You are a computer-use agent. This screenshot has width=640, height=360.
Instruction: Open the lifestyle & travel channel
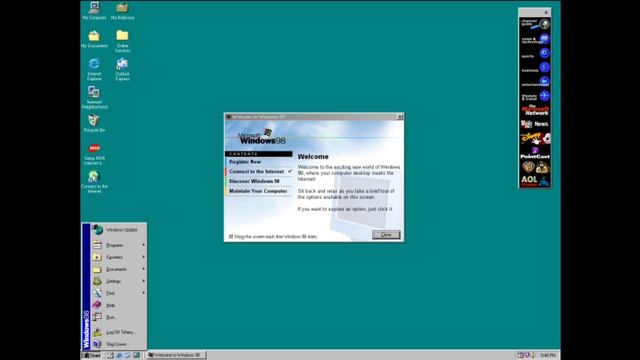click(535, 96)
